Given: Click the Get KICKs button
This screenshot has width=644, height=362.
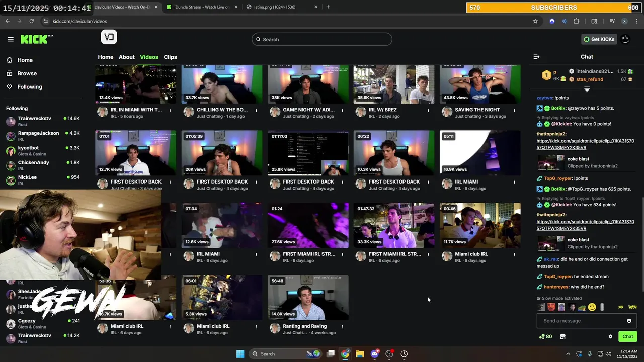Looking at the screenshot, I should (599, 39).
